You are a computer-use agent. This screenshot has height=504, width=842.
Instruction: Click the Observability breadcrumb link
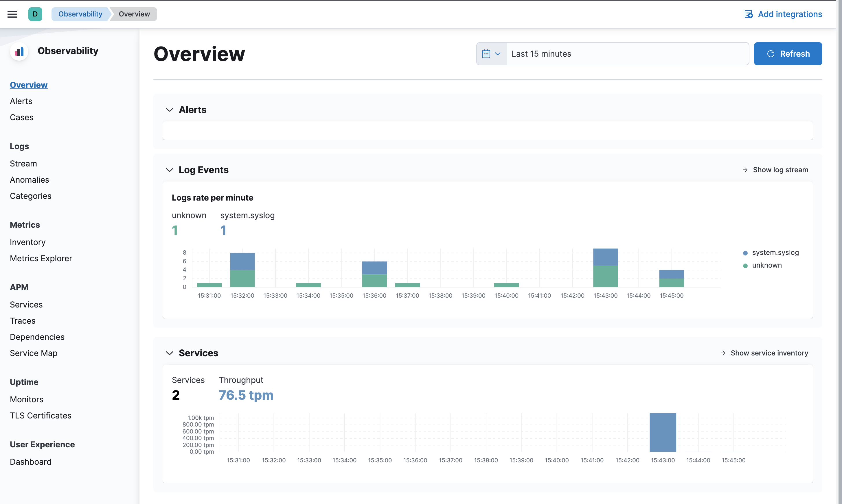80,14
